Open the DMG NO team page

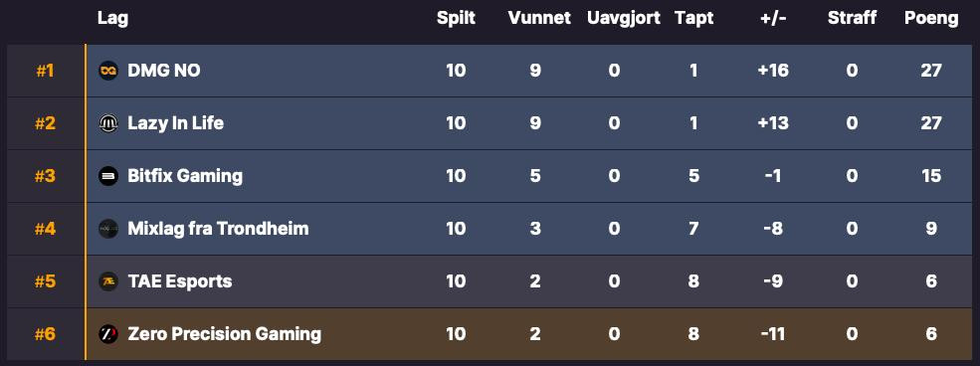[x=164, y=71]
